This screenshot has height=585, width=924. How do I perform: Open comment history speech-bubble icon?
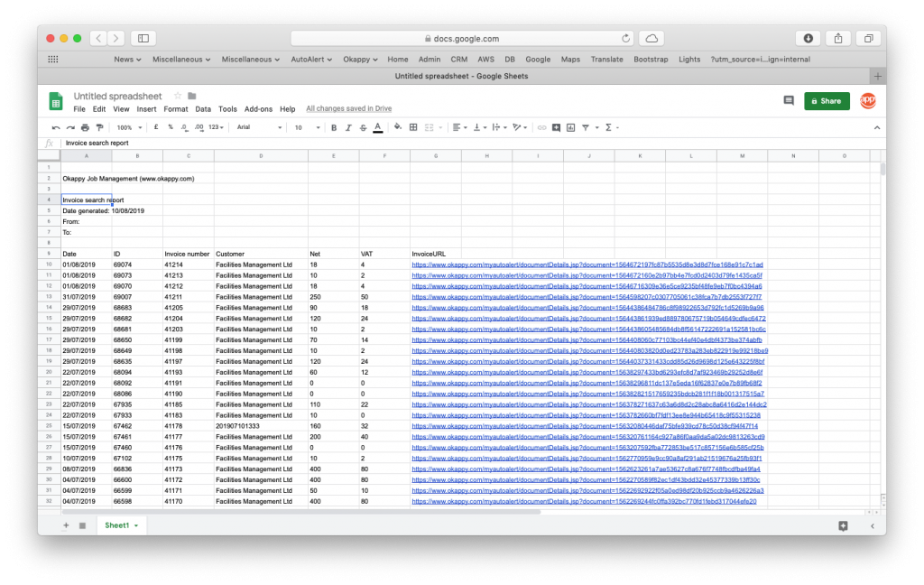789,101
